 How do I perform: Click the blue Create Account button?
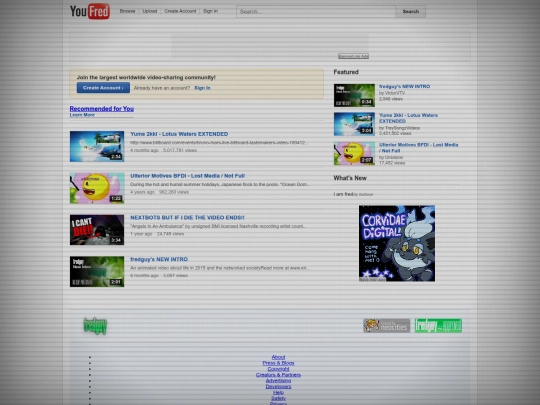(103, 88)
